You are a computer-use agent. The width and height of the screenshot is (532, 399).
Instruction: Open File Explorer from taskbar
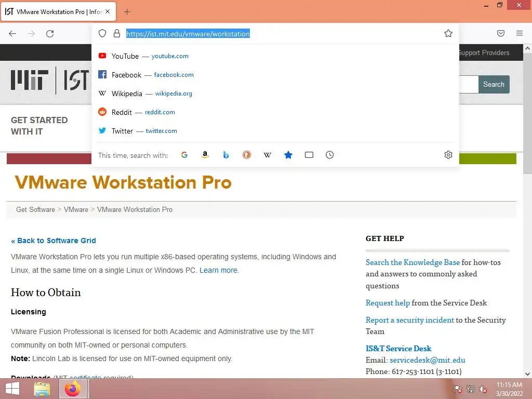(x=42, y=389)
